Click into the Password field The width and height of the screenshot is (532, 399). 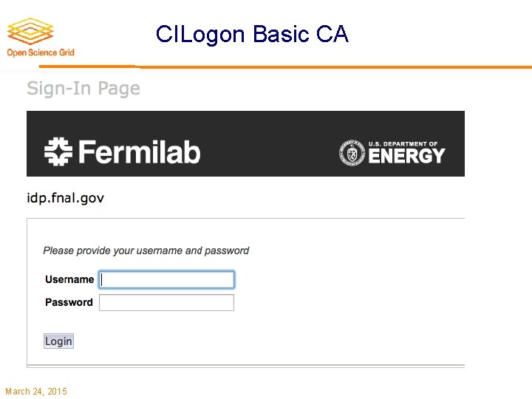(x=166, y=302)
